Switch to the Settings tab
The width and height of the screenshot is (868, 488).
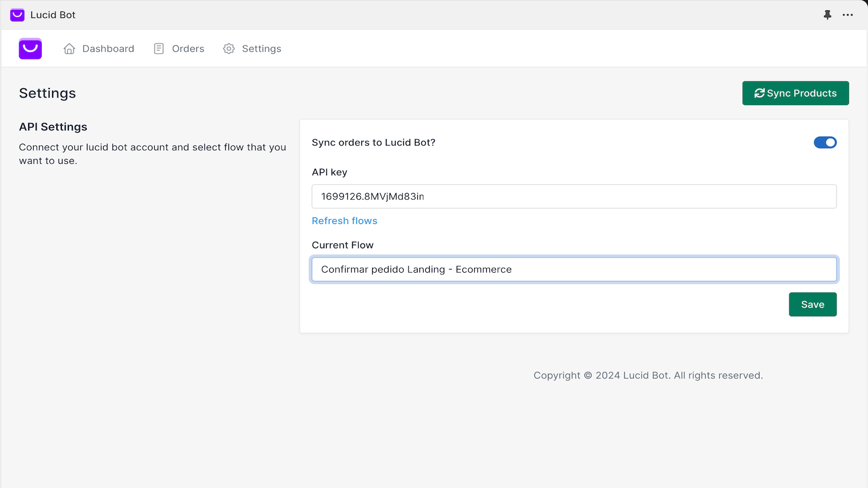(x=252, y=49)
